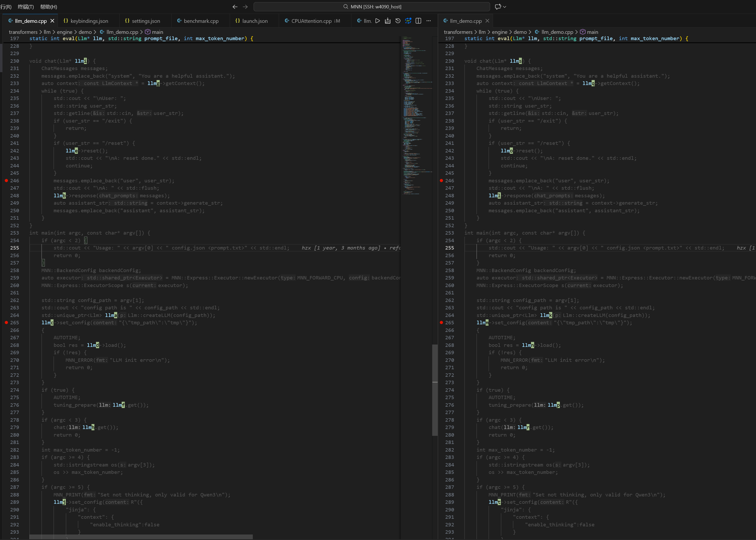Switch to the benchmark.cpp tab
The width and height of the screenshot is (756, 540).
(x=201, y=21)
